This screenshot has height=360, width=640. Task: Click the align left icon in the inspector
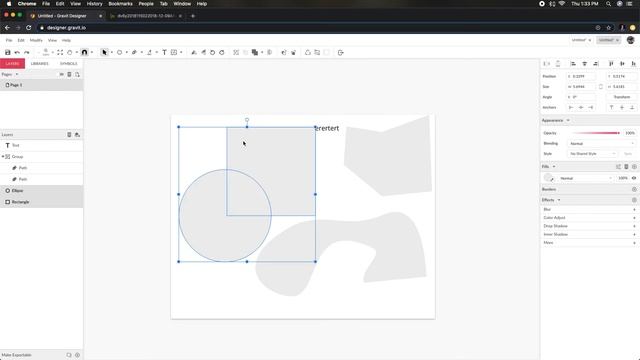573,64
